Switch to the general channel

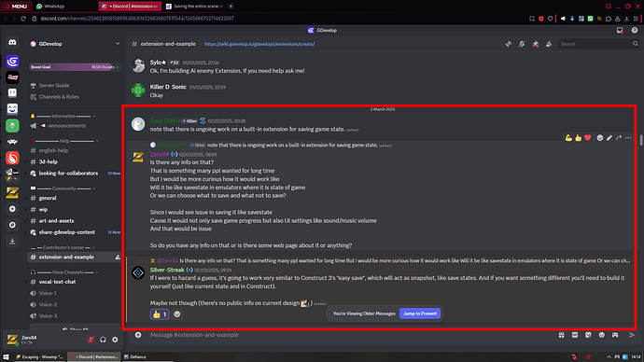[x=48, y=198]
